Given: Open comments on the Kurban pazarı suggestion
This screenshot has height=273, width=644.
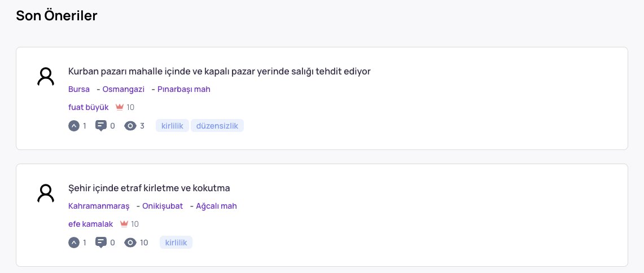Looking at the screenshot, I should tap(101, 126).
